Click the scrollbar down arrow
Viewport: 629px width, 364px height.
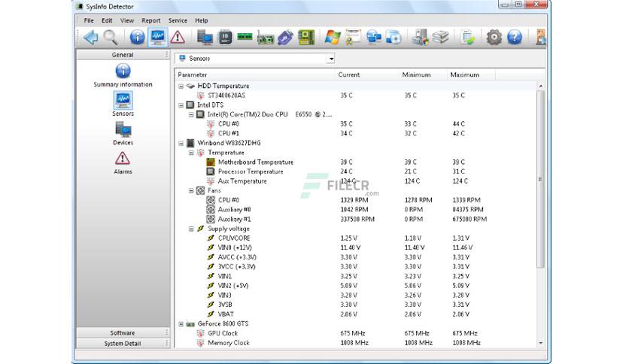(541, 343)
